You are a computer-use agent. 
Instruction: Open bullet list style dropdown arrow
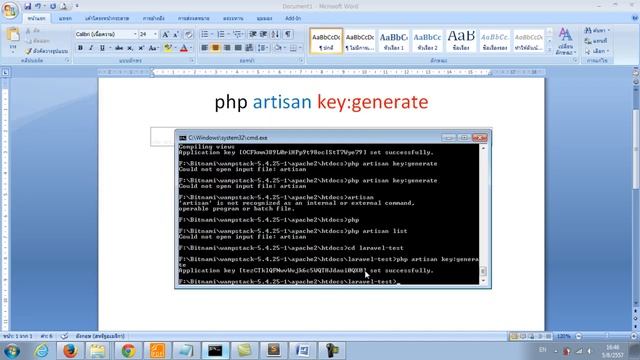pos(212,34)
